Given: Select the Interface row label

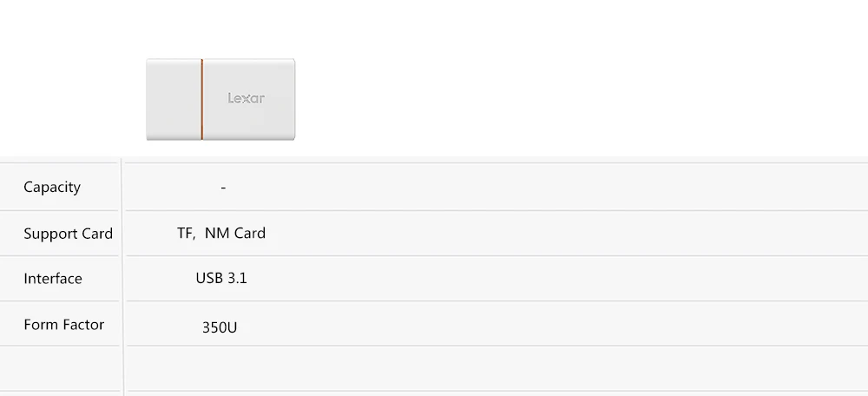Looking at the screenshot, I should [53, 278].
